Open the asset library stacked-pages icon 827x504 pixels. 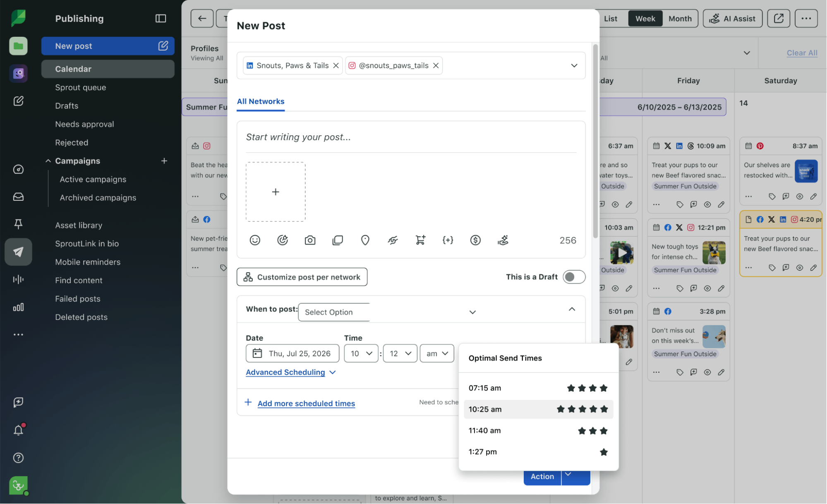tap(338, 240)
